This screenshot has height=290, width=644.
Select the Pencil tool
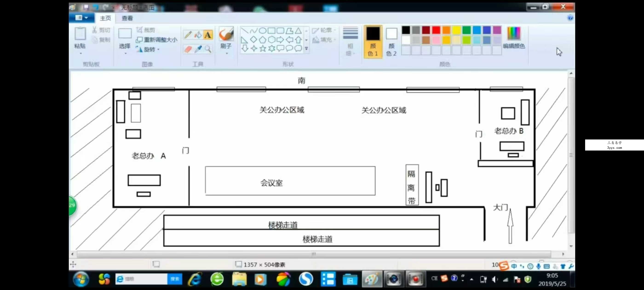pyautogui.click(x=188, y=35)
